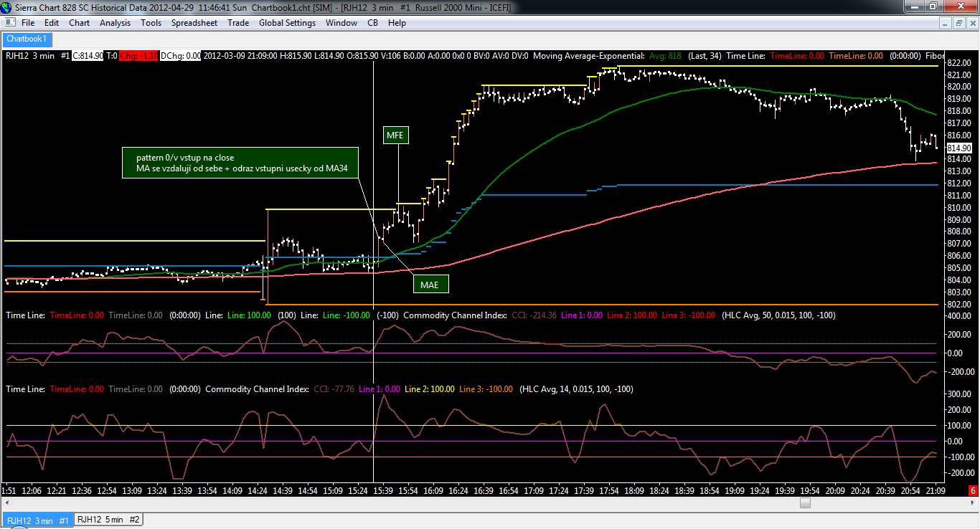Click the 12:06 time axis label
Screen dimensions: 980x529
(32, 491)
